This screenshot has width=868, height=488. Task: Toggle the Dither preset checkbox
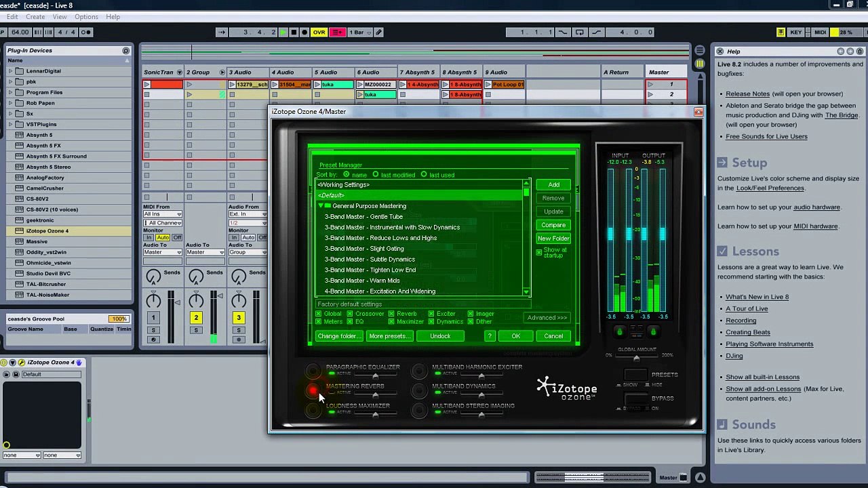(470, 322)
